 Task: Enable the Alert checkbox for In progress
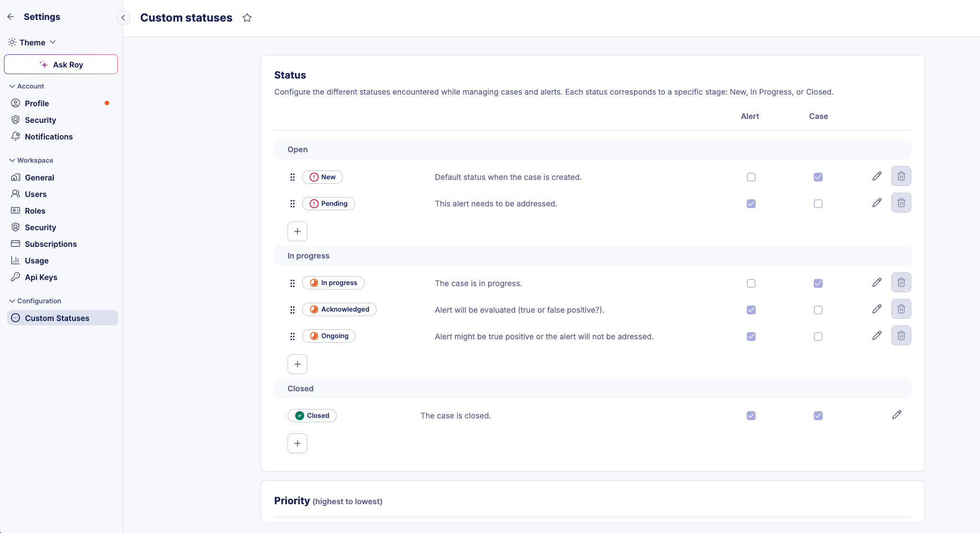point(751,283)
